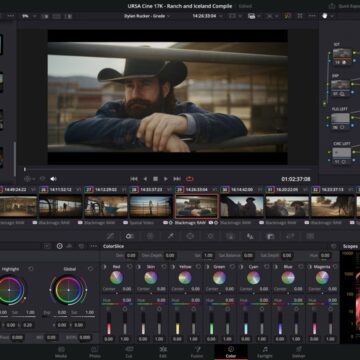This screenshot has height=360, width=360.
Task: Mute viewer audio with speaker icon
Action: (x=53, y=179)
